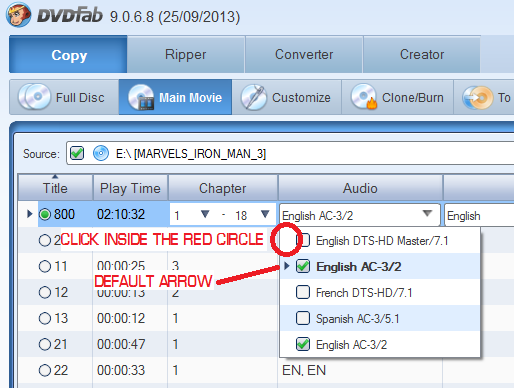The height and width of the screenshot is (388, 514).
Task: Sort by the Title column header
Action: 55,188
